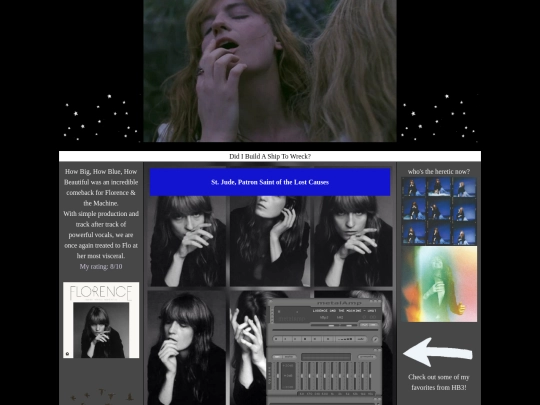
Task: Open the colorful glowing figure artwork
Action: (x=439, y=284)
